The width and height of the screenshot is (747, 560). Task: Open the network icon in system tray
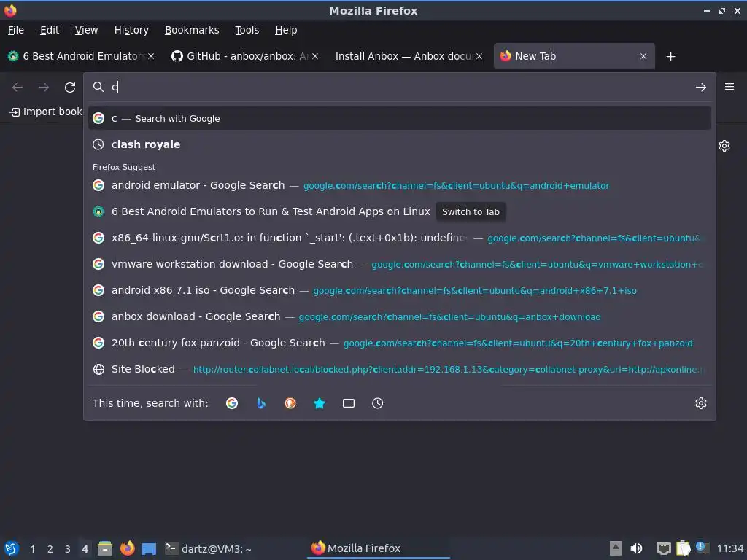click(x=663, y=548)
